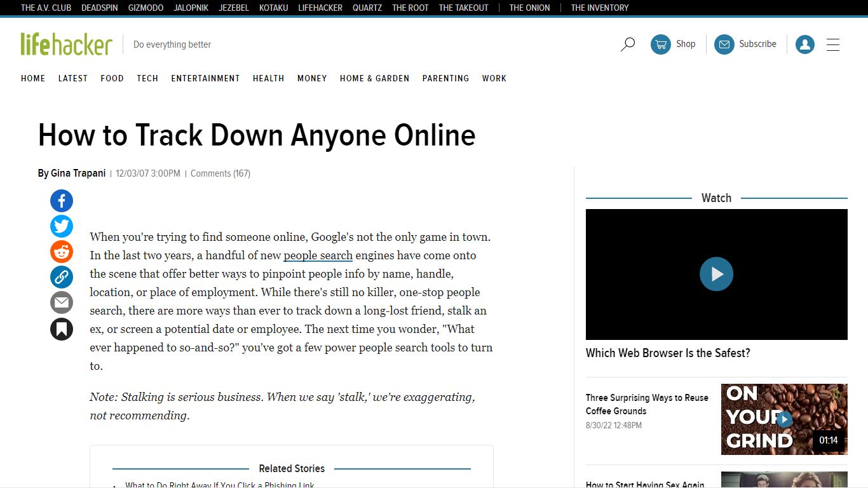This screenshot has width=868, height=488.
Task: Open the Tech section
Action: pyautogui.click(x=147, y=78)
